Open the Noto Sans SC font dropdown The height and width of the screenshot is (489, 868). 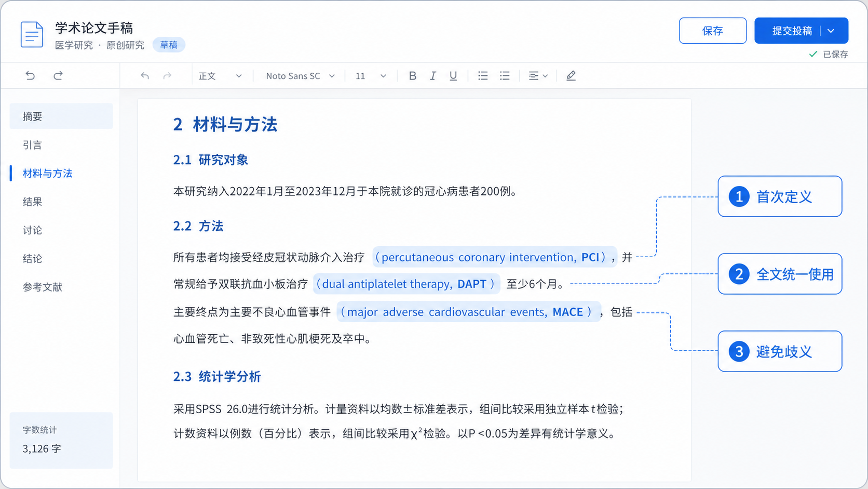click(300, 76)
